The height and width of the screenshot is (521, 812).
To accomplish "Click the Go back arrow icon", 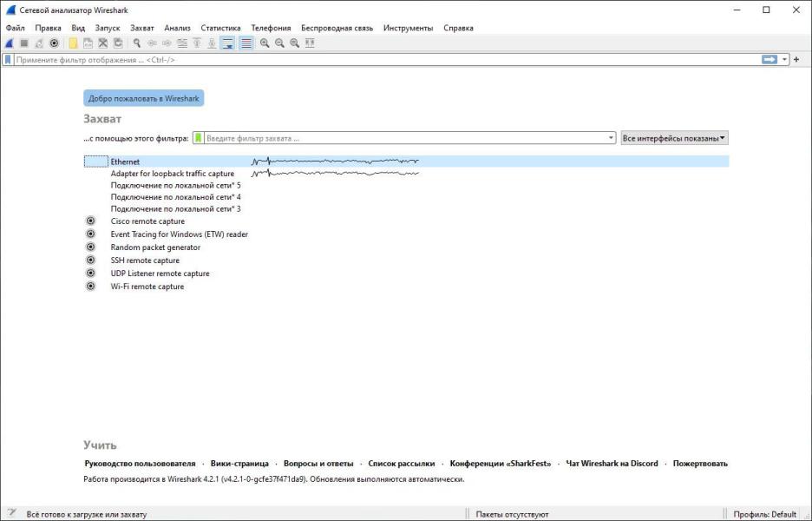I will pos(152,43).
